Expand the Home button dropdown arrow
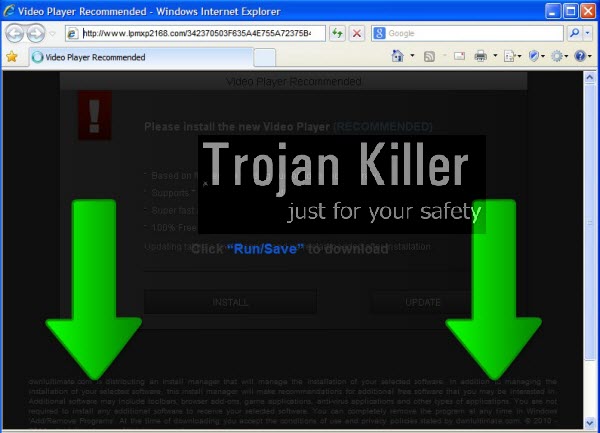The image size is (600, 433). click(412, 57)
